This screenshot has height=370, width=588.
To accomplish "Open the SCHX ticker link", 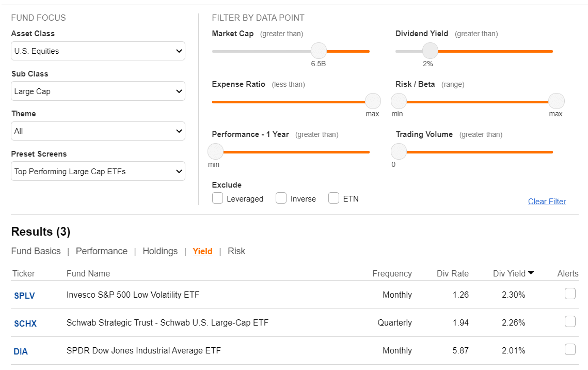I will point(25,323).
